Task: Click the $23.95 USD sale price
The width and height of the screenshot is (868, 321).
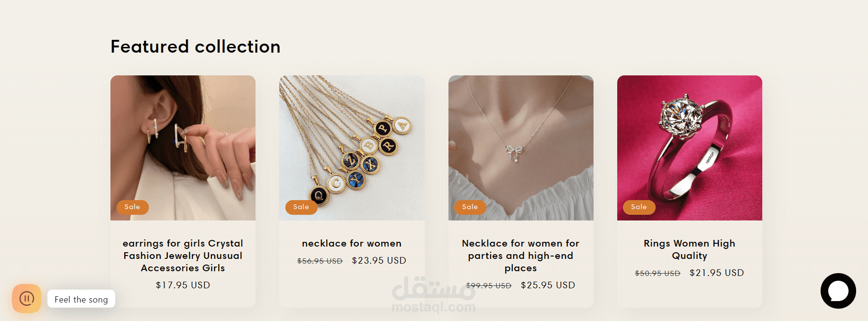Action: [379, 260]
